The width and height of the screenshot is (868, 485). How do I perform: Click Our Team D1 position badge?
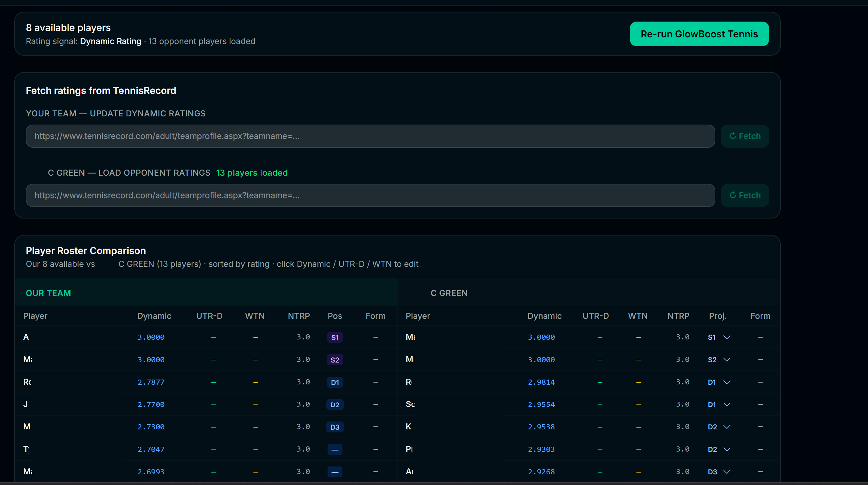(335, 382)
